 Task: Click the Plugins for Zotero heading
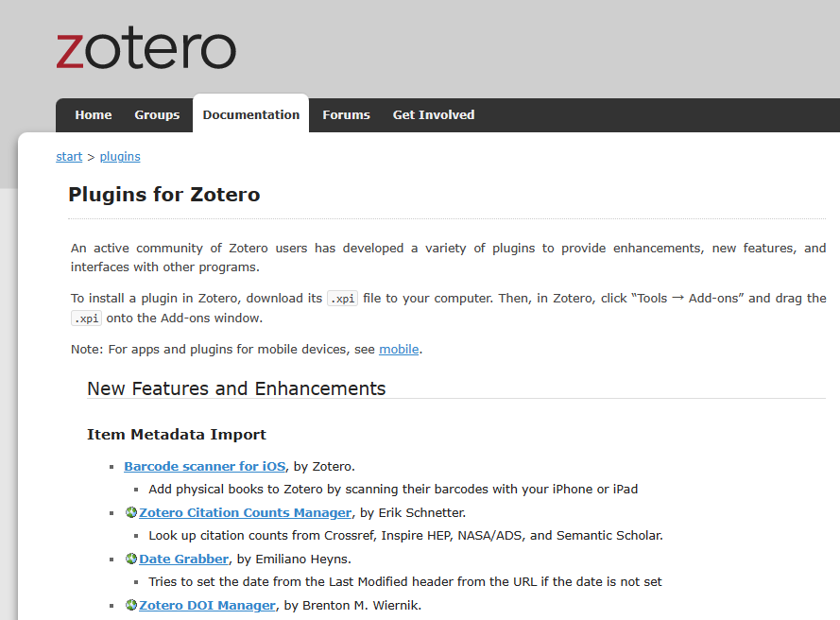(x=164, y=196)
